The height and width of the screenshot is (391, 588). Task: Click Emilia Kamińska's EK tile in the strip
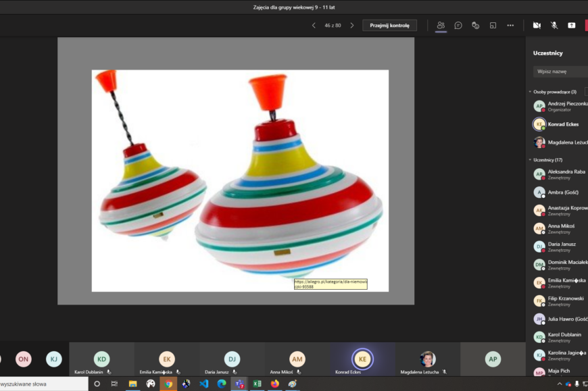[x=167, y=359]
